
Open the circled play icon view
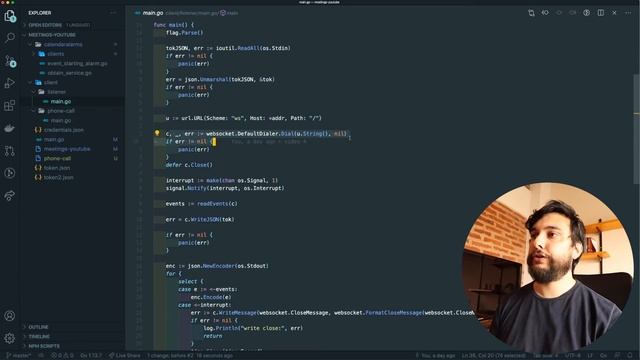click(x=10, y=173)
